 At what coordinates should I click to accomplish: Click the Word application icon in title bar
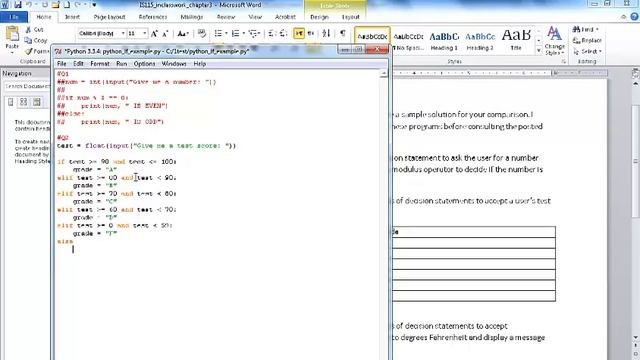(4, 5)
